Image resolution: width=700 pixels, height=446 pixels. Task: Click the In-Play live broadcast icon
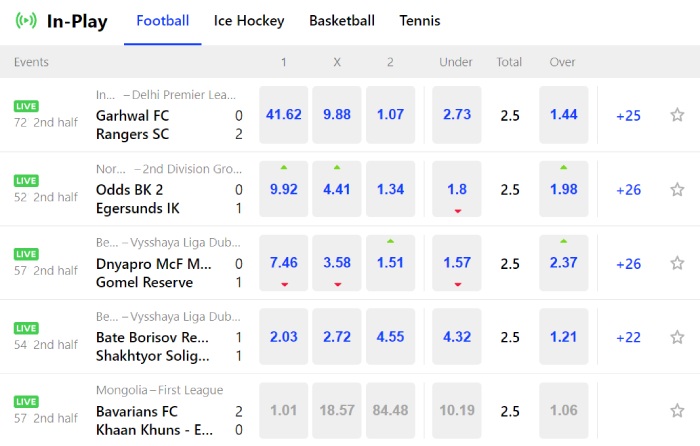[x=26, y=21]
